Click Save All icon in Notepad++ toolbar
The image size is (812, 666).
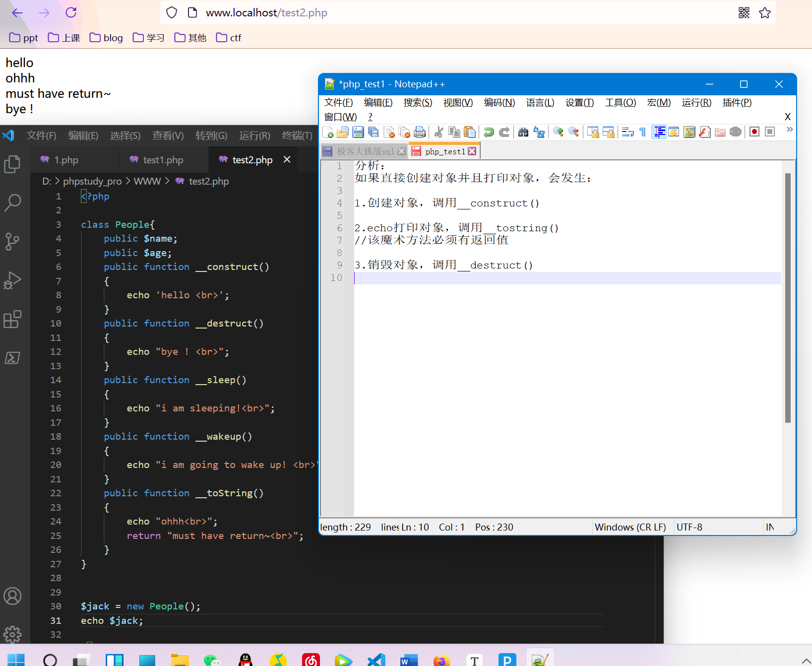click(374, 132)
